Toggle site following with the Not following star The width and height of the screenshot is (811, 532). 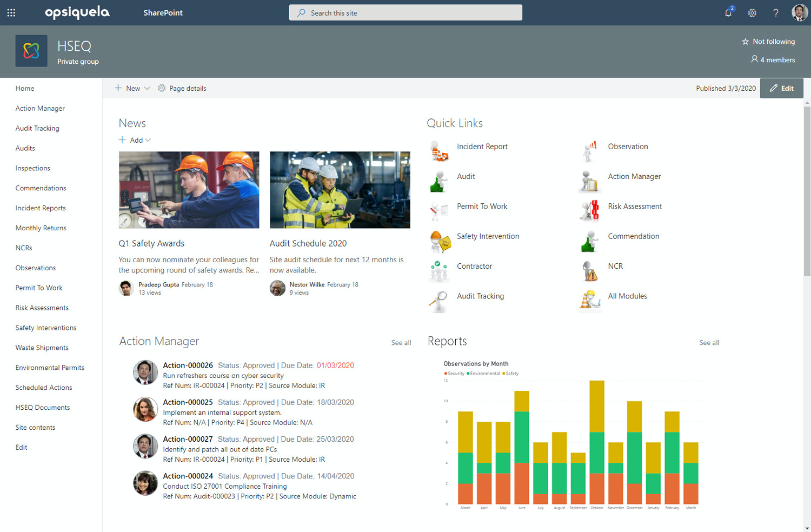click(x=768, y=41)
